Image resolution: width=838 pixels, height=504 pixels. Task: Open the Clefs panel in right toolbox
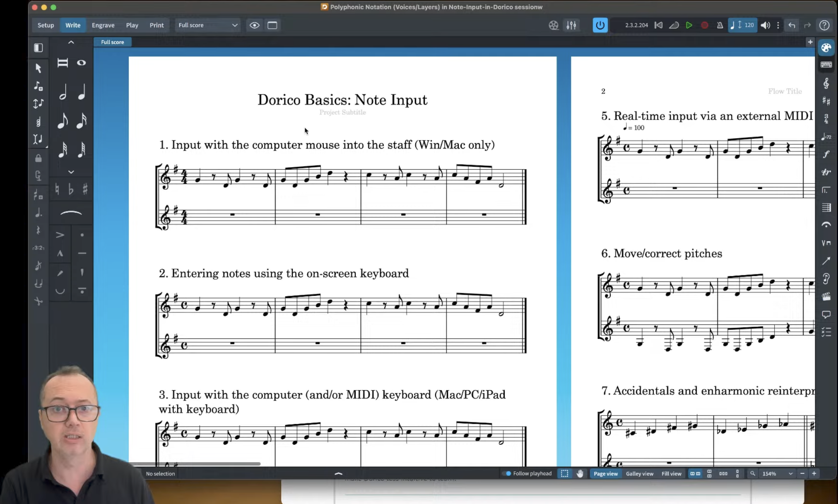pos(826,84)
